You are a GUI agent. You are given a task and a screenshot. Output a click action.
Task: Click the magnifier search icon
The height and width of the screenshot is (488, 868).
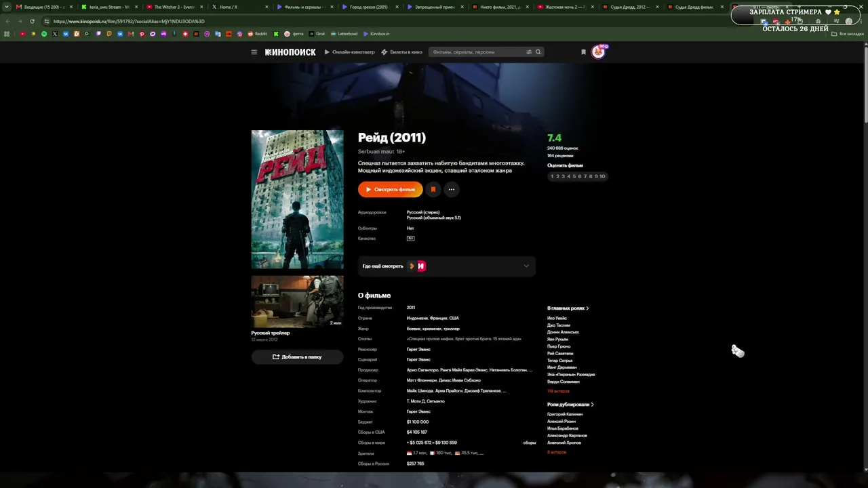(538, 52)
